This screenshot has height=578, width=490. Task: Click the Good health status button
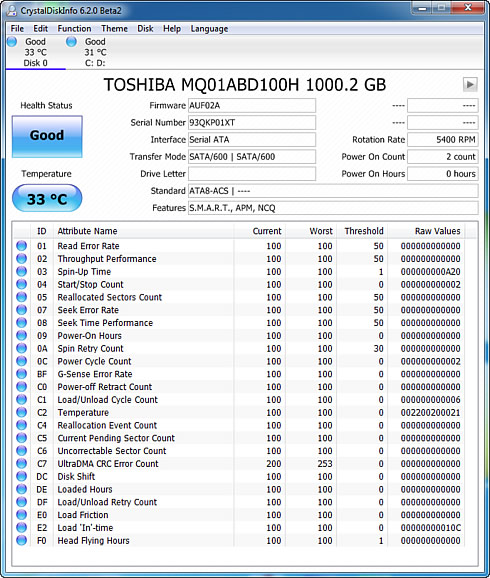point(47,136)
